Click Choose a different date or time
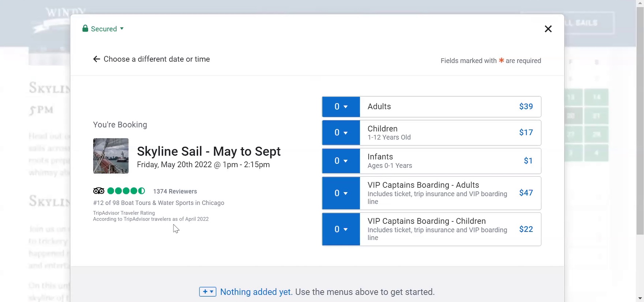The width and height of the screenshot is (644, 302). tap(157, 59)
